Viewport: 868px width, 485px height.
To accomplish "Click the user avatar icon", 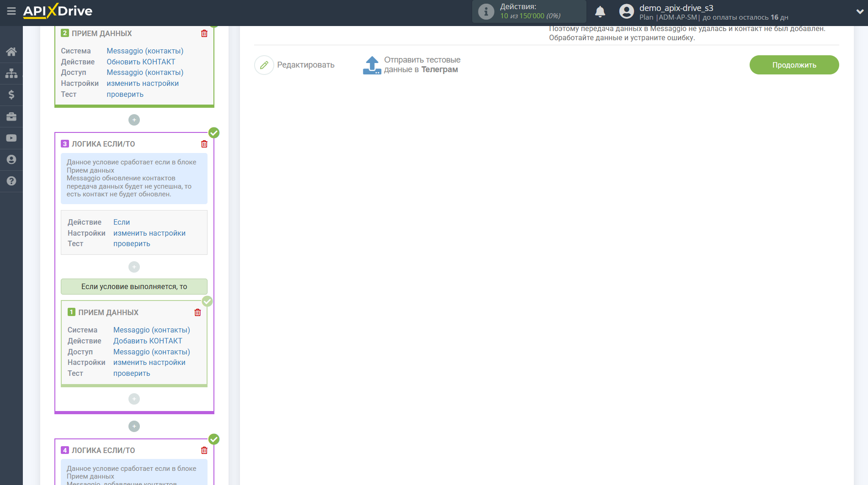I will click(x=626, y=11).
